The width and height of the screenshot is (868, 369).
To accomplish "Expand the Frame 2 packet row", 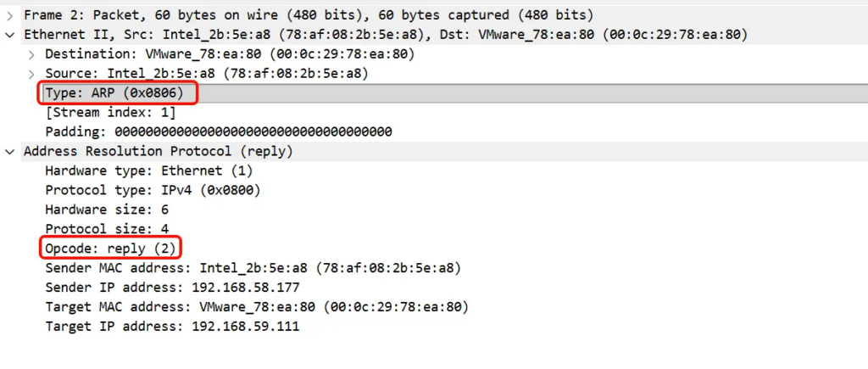I will click(x=9, y=15).
